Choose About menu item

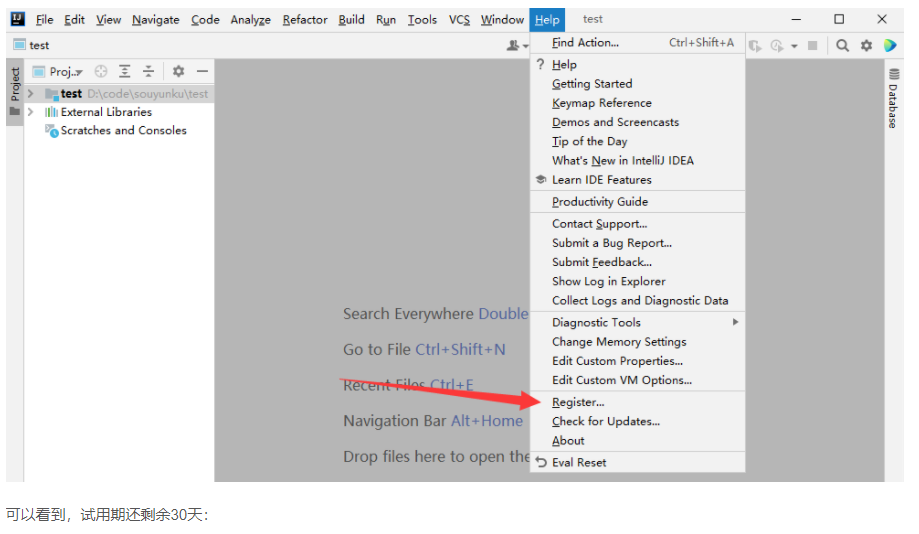click(638, 441)
